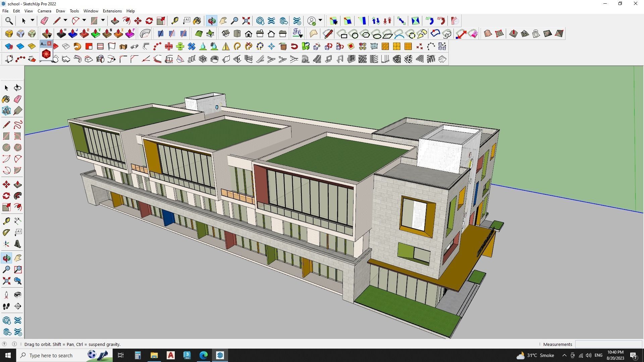Open the signed-in account dropdown arrow

pyautogui.click(x=320, y=20)
